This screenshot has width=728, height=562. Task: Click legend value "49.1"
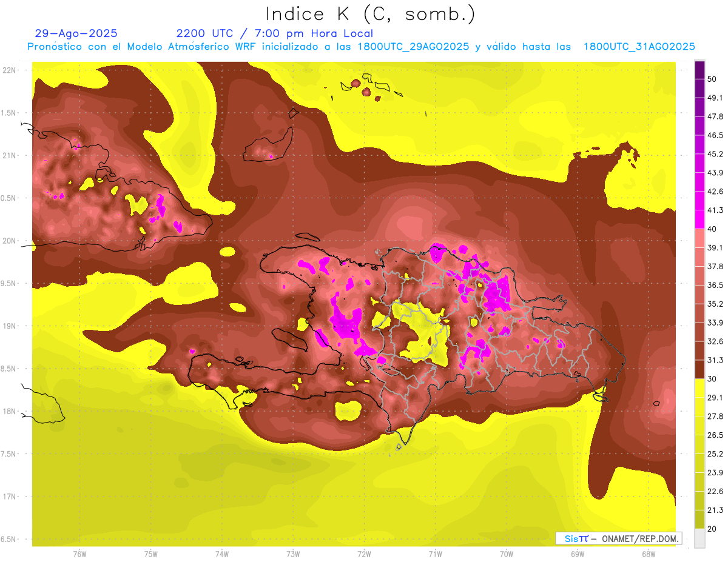click(x=715, y=98)
